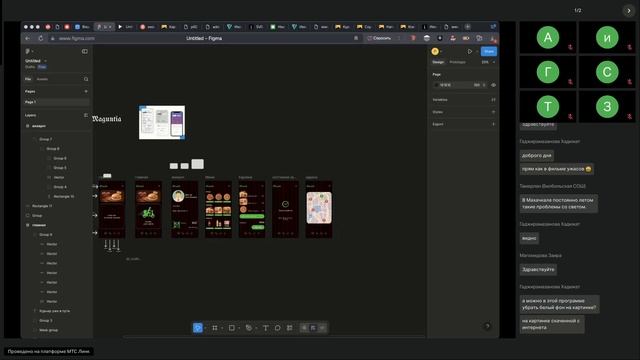The height and width of the screenshot is (360, 640).
Task: Open the Pen tool options arrow
Action: coord(256,328)
